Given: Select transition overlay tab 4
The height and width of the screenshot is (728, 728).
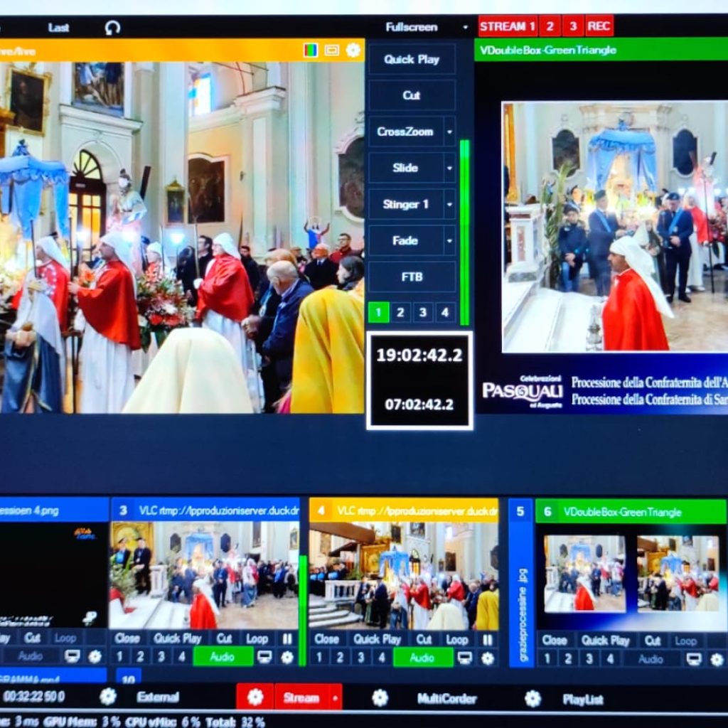Looking at the screenshot, I should pos(445,312).
